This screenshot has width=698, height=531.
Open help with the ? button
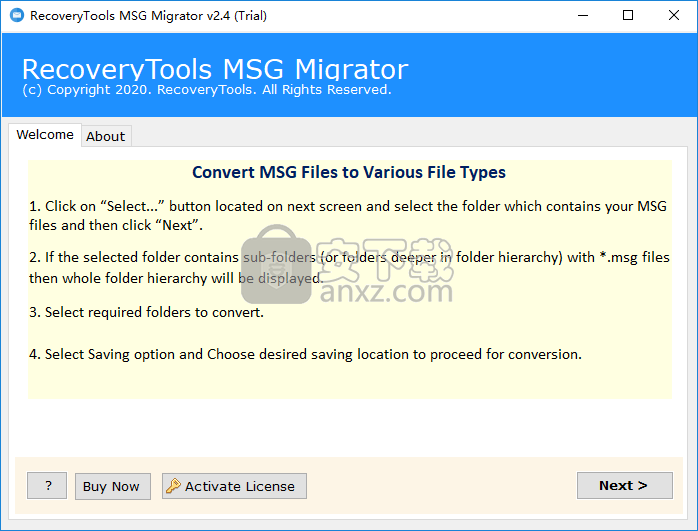click(47, 486)
